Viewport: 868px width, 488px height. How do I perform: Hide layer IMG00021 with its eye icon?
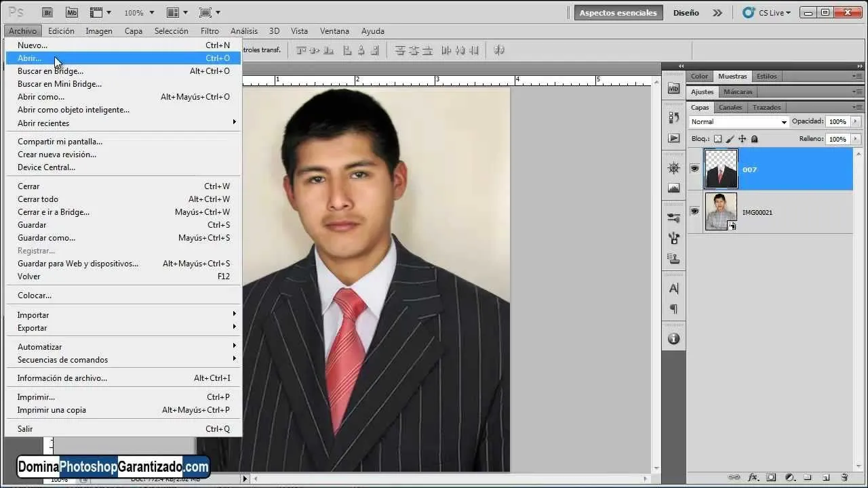tap(694, 211)
